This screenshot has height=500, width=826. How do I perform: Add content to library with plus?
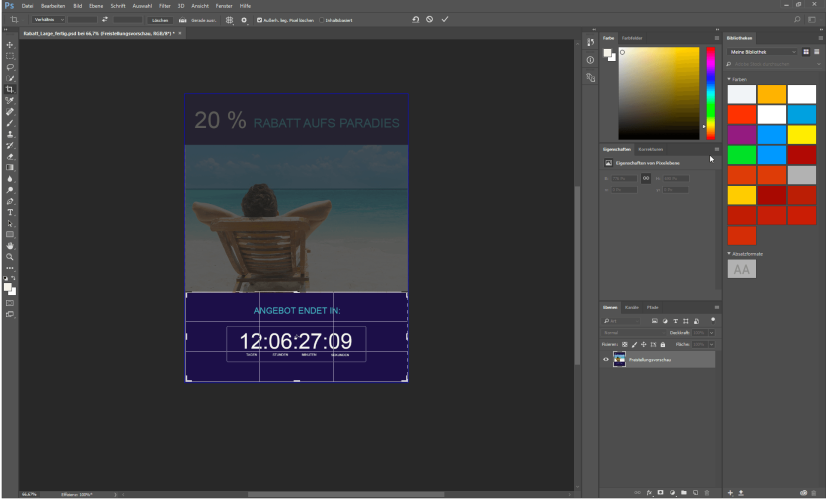pyautogui.click(x=730, y=493)
